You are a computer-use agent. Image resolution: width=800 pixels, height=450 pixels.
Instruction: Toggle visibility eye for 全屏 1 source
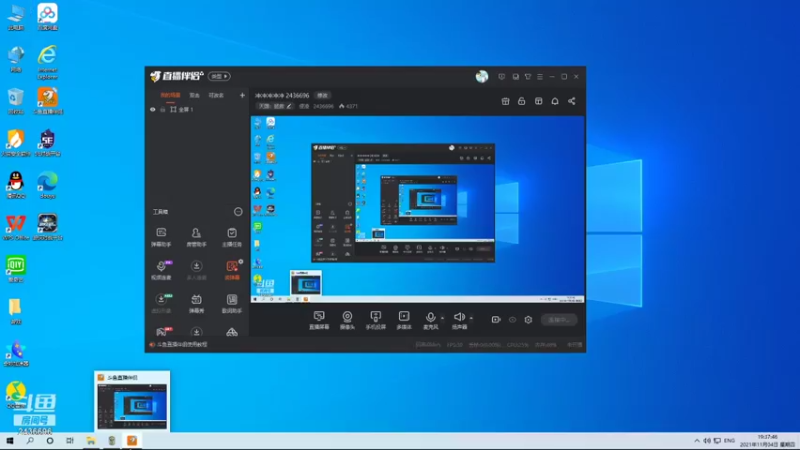point(153,110)
